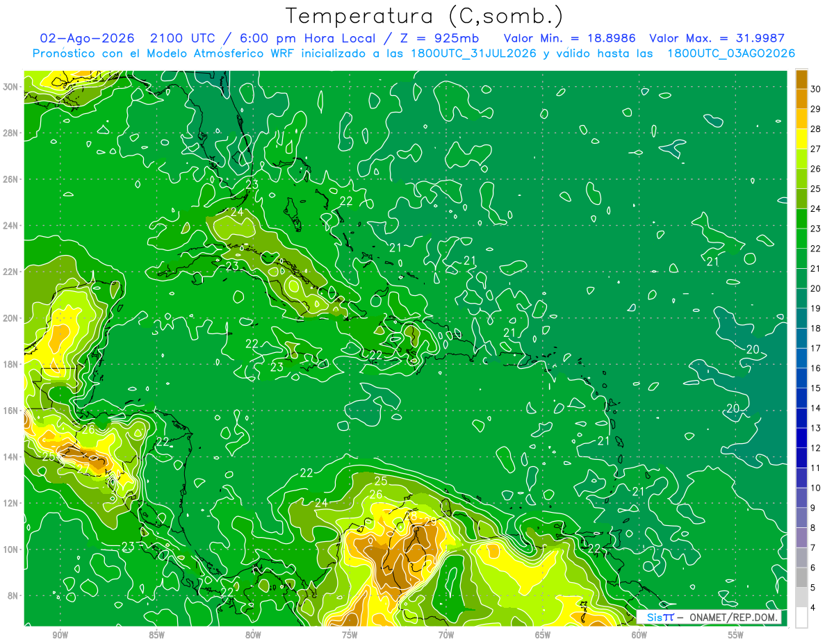Image resolution: width=834 pixels, height=644 pixels.
Task: Click the "10N" latitude axis label
Action: point(10,550)
